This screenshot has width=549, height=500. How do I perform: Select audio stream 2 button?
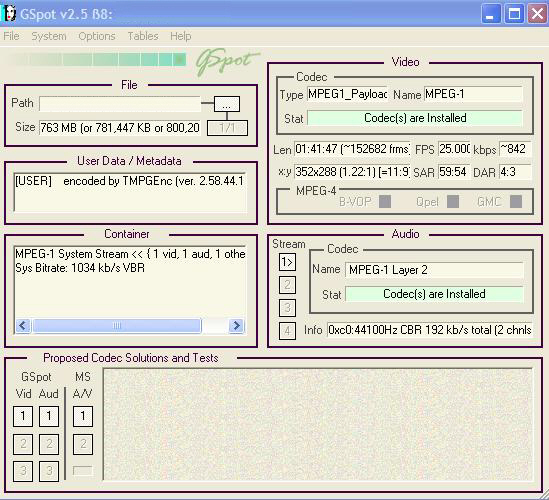coord(287,285)
